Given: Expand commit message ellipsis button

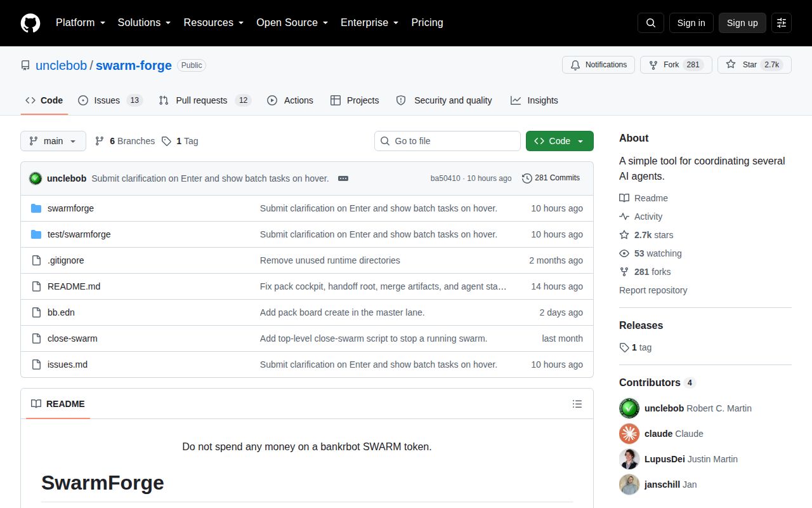Looking at the screenshot, I should [x=343, y=178].
